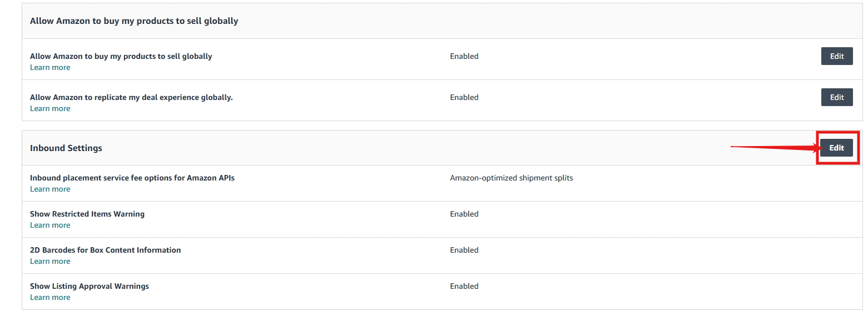Learn more about Amazon buying products globally
Screen dimensions: 868x316
point(50,68)
